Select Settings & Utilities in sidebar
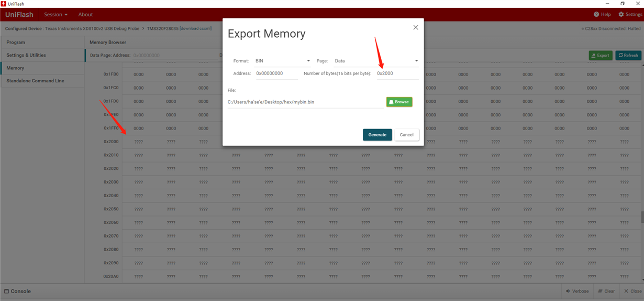This screenshot has height=301, width=644. tap(42, 55)
